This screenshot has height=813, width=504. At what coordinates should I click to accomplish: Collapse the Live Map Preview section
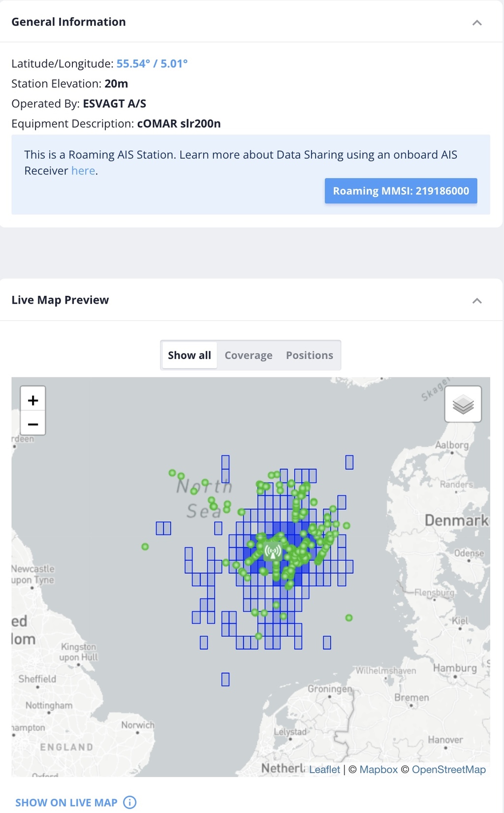pyautogui.click(x=477, y=301)
